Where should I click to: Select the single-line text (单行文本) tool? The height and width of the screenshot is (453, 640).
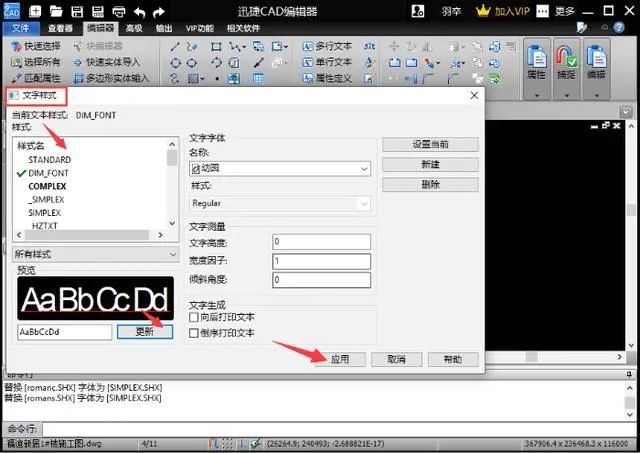click(327, 62)
